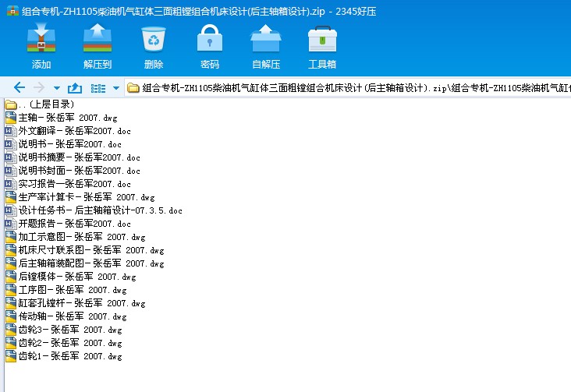Click the dwg icon beside 传动轴 file
This screenshot has height=392, width=571.
point(11,316)
